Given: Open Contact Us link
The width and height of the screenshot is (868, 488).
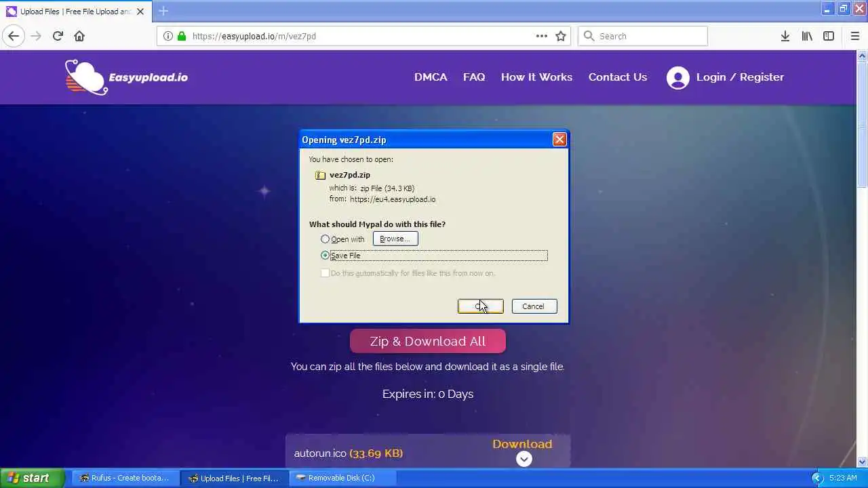Looking at the screenshot, I should [x=618, y=77].
